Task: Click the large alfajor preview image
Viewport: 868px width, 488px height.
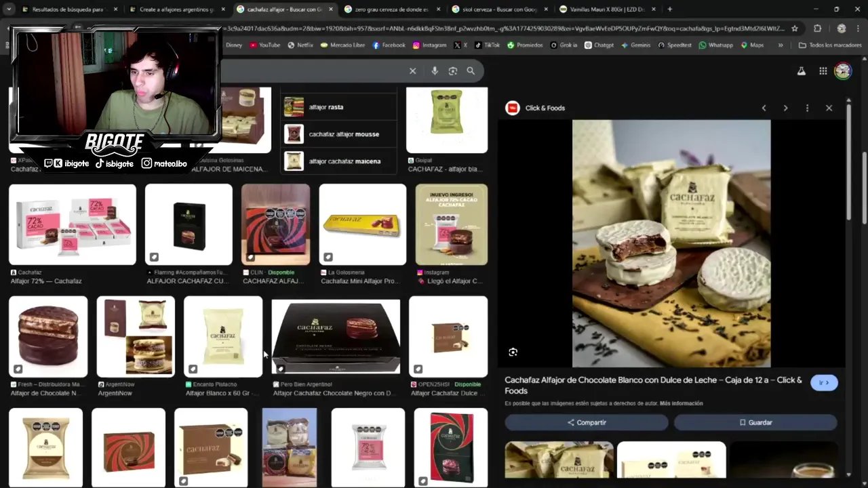Action: pyautogui.click(x=671, y=244)
